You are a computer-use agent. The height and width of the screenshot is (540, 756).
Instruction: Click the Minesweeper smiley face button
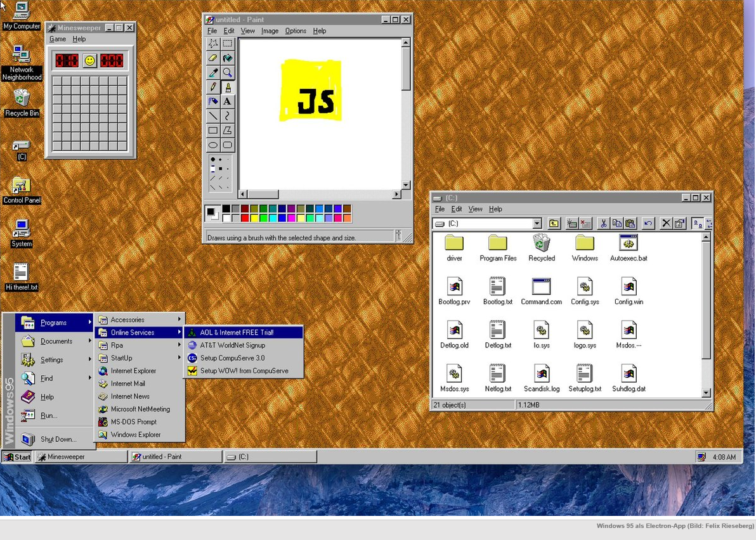point(89,61)
